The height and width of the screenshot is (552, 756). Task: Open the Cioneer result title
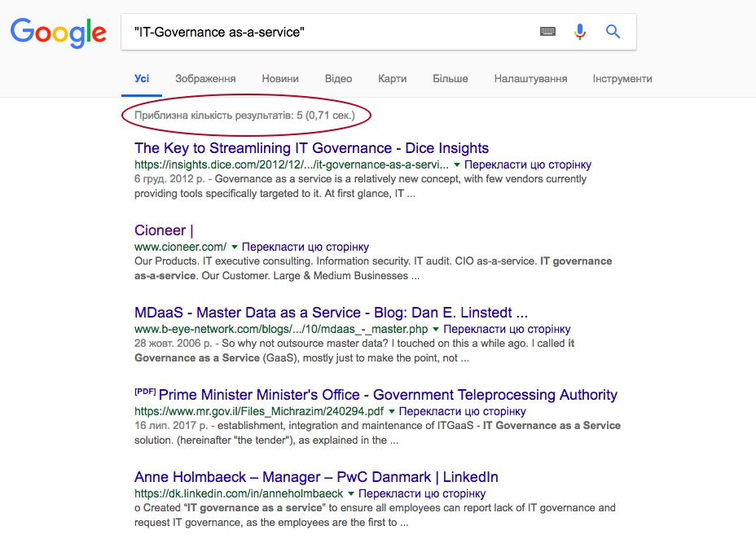[x=164, y=230]
